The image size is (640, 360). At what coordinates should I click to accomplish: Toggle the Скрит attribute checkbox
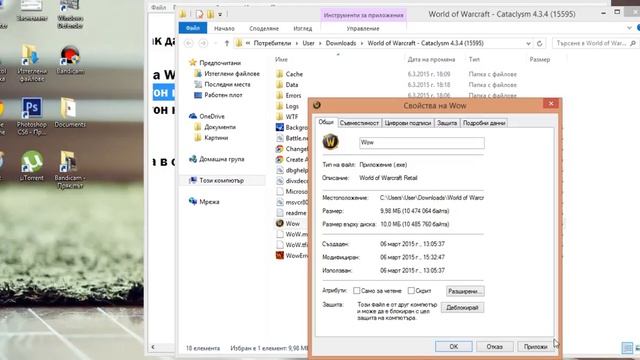[x=411, y=291]
